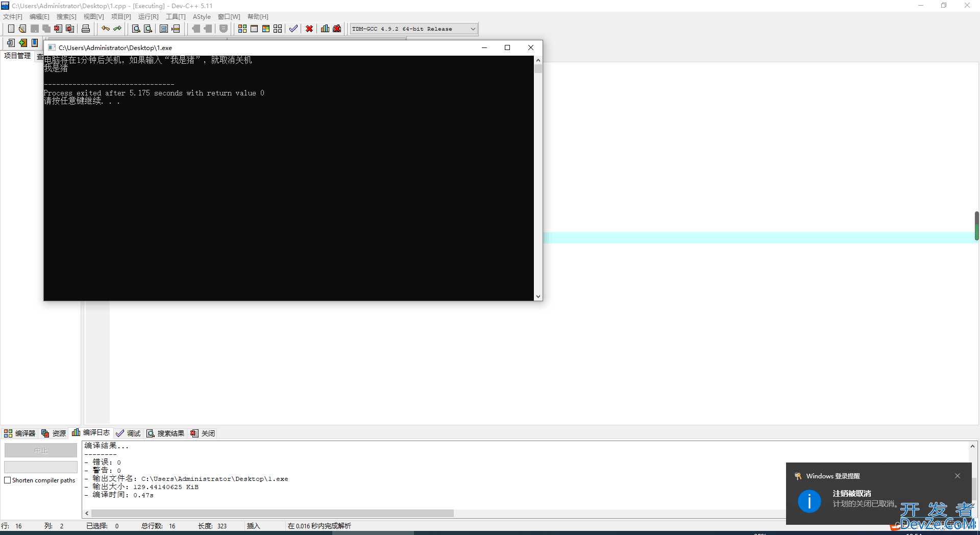Click the compile log horizontal scrollbar thumb
Viewport: 980px width, 535px height.
click(273, 513)
